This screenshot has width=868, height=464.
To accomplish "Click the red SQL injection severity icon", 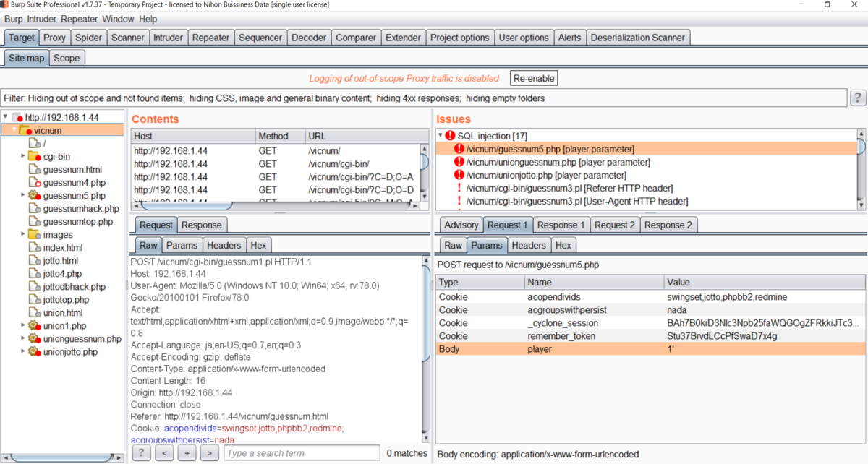I will pos(450,136).
